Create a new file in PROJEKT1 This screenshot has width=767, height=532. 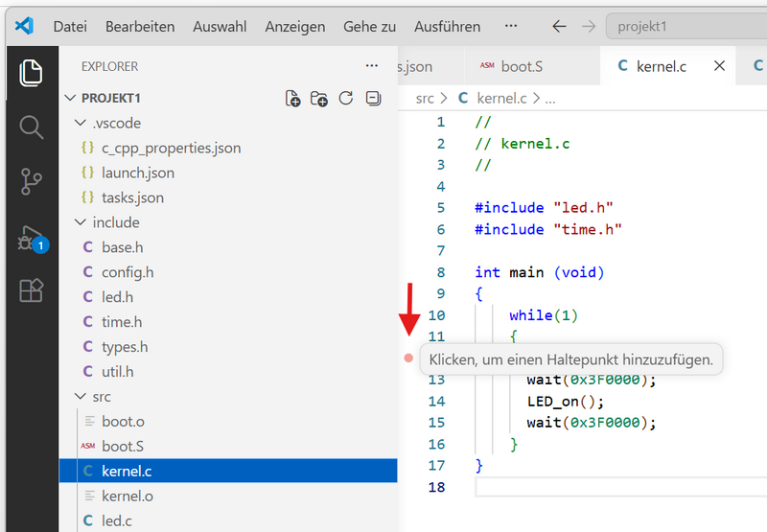click(x=292, y=99)
